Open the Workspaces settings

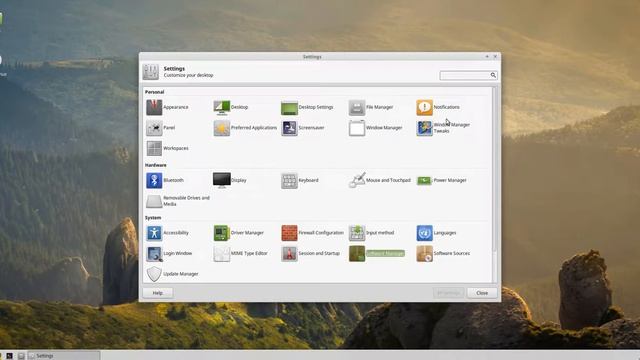click(x=167, y=148)
